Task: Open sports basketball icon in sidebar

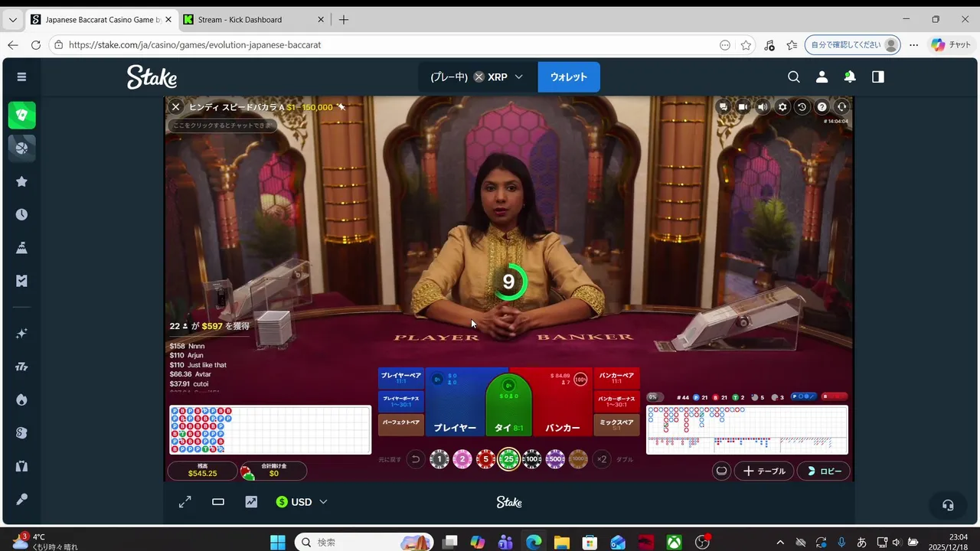Action: [21, 148]
